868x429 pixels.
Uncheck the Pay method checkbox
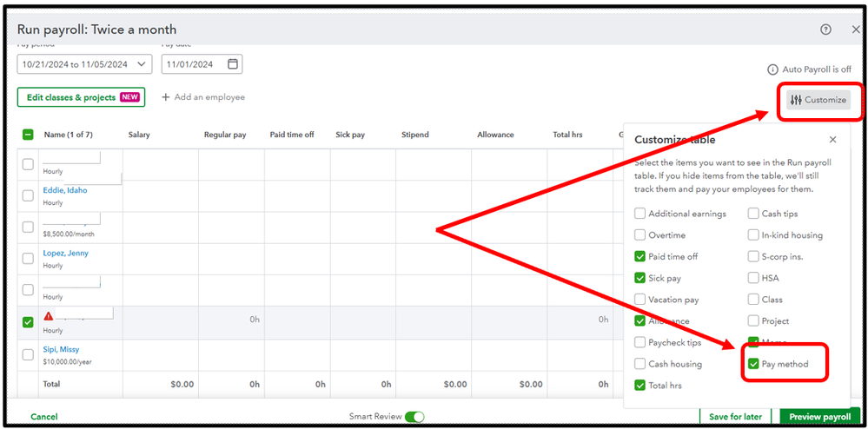[x=752, y=364]
